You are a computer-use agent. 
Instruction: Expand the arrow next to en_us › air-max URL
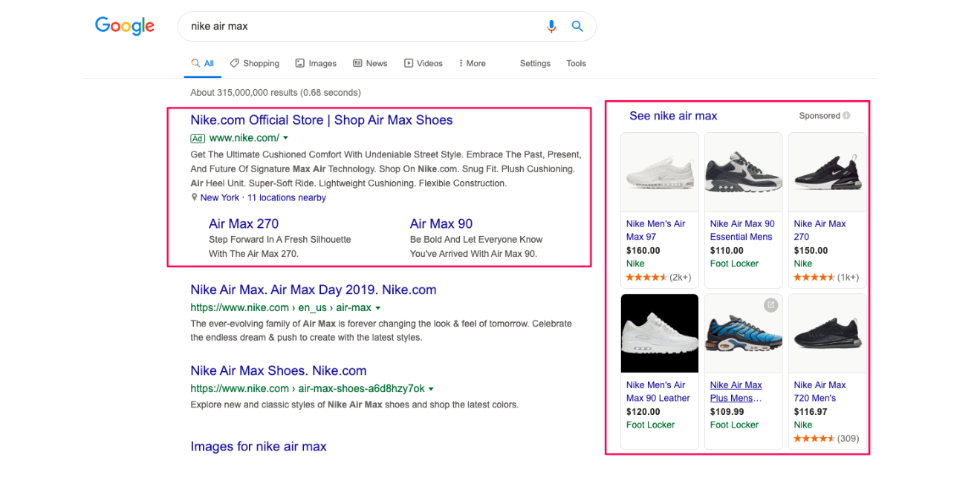click(377, 308)
